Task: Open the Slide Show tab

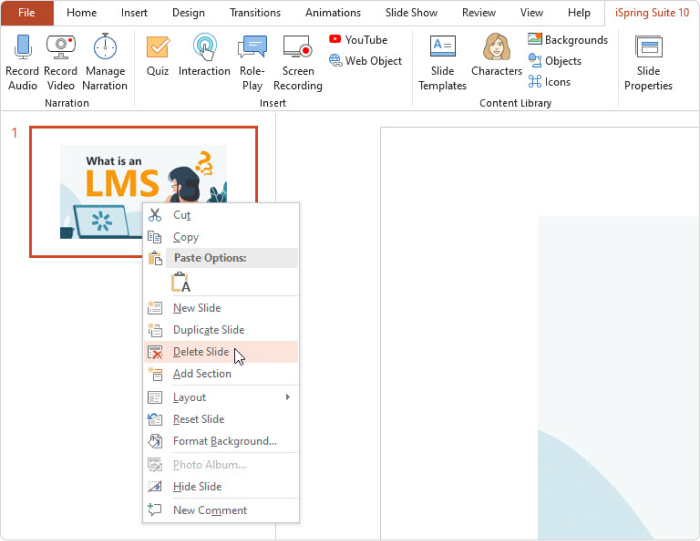Action: click(x=411, y=12)
